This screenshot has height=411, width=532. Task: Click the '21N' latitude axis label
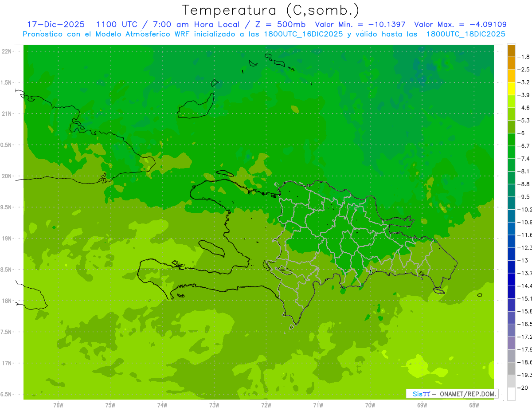click(x=7, y=114)
